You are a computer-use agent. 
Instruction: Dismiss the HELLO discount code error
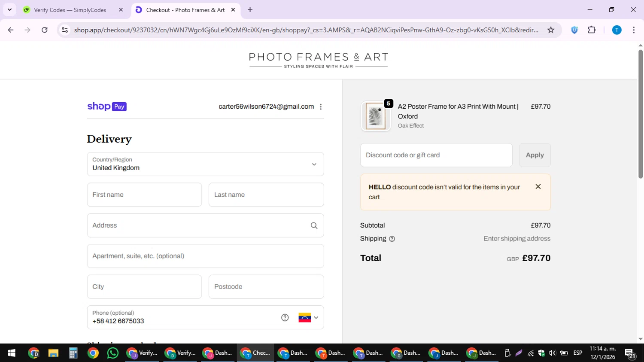point(538,186)
